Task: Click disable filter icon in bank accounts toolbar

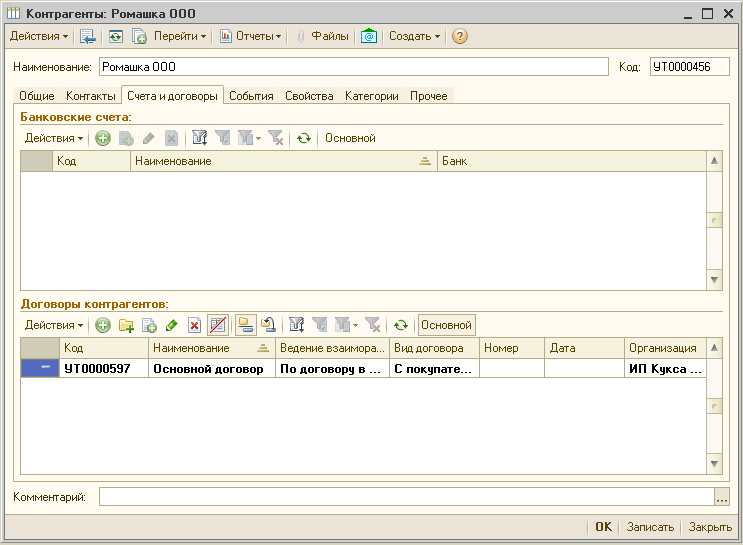Action: click(x=276, y=138)
